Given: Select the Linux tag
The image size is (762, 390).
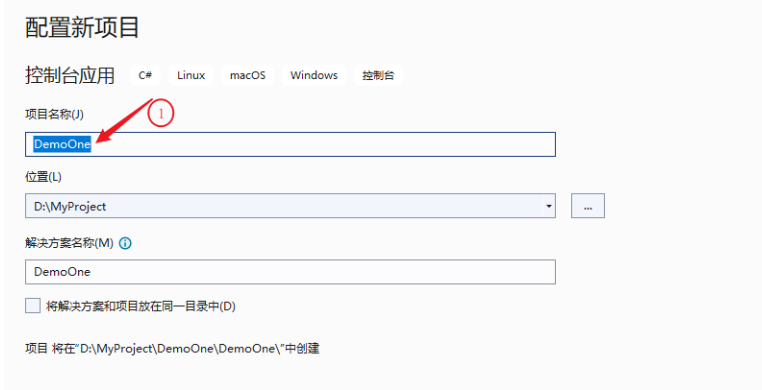Looking at the screenshot, I should pos(191,75).
